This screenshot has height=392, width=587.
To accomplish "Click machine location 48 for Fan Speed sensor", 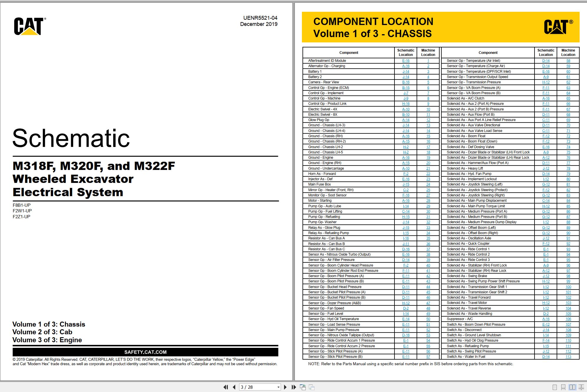I will (428, 308).
